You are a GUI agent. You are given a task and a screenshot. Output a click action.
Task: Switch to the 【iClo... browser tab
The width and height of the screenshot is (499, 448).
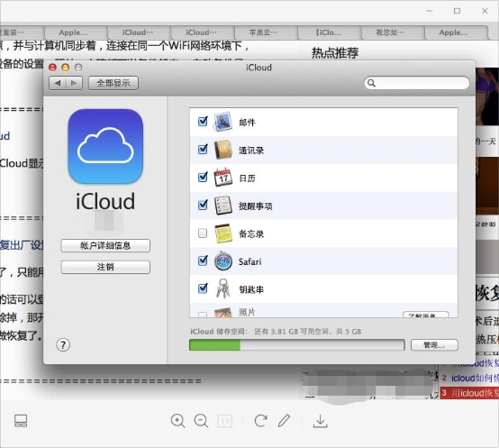(x=329, y=32)
